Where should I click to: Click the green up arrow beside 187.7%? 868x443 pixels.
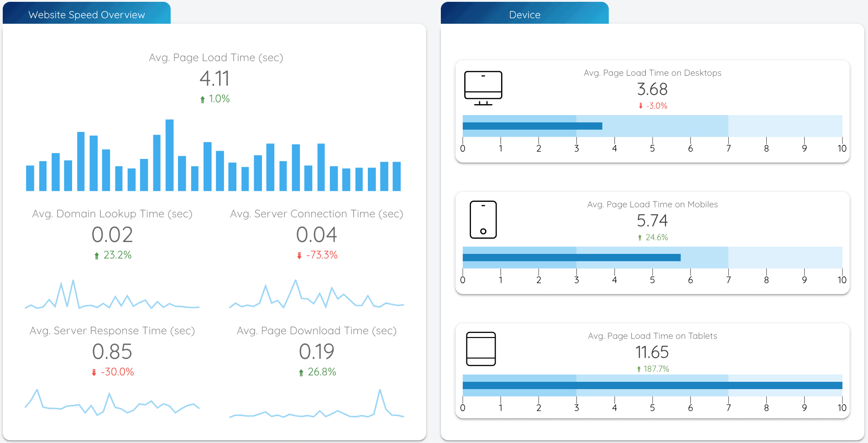[638, 368]
